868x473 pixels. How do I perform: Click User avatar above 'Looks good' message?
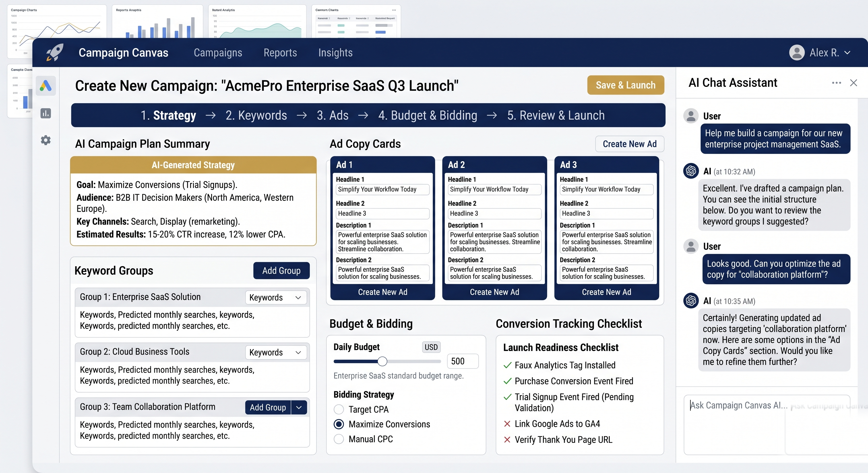(691, 246)
